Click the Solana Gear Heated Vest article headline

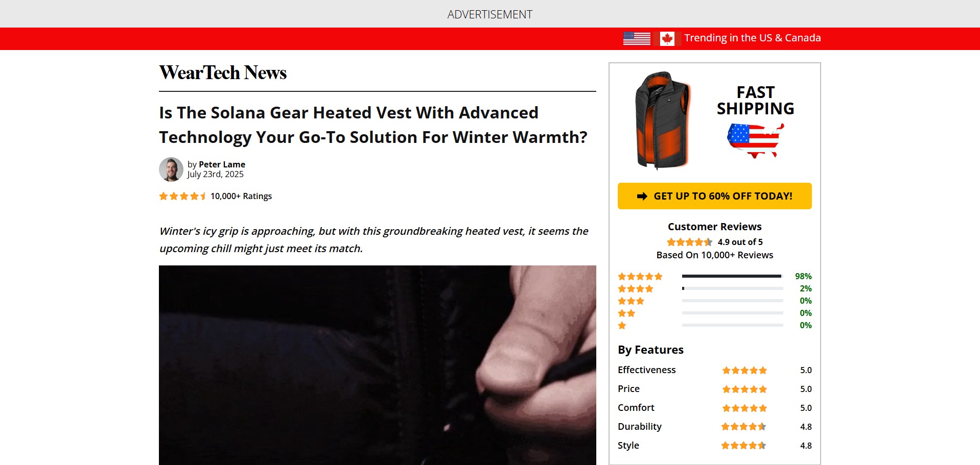(374, 125)
